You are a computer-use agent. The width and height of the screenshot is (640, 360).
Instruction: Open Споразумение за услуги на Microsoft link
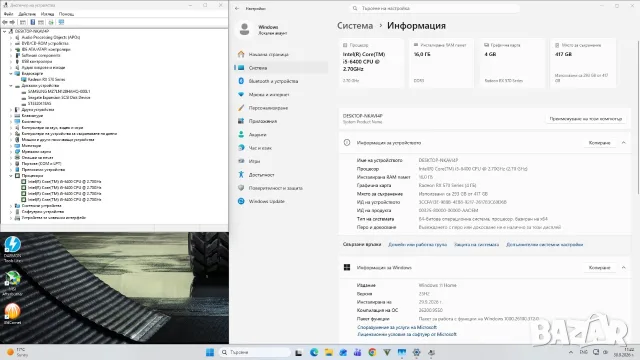(397, 327)
